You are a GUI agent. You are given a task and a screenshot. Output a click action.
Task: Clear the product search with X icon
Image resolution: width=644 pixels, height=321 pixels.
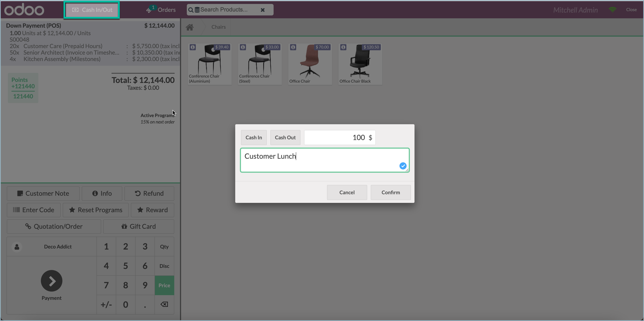[x=262, y=10]
